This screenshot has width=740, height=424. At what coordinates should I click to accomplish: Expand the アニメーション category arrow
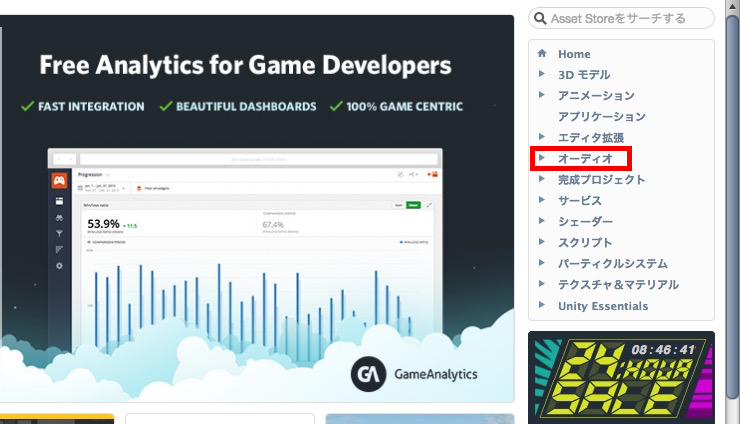[542, 94]
